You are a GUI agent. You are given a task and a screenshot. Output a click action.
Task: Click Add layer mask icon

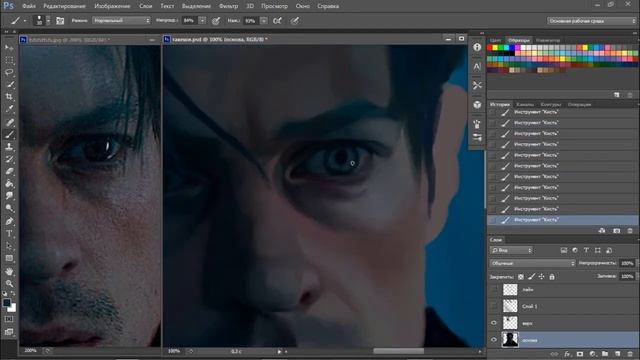coord(580,354)
